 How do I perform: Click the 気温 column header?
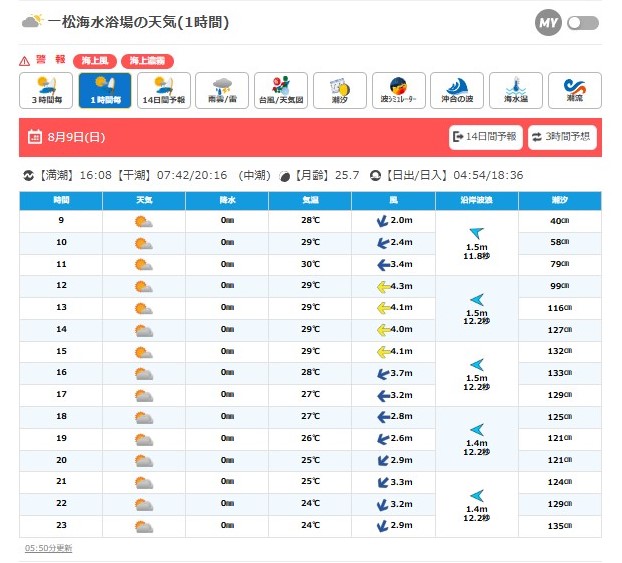310,200
